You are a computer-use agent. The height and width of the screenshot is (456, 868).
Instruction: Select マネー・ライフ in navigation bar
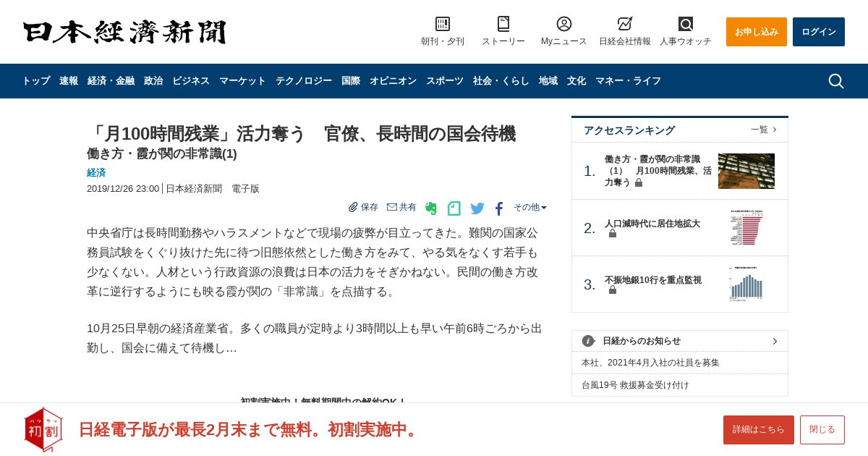tap(628, 81)
